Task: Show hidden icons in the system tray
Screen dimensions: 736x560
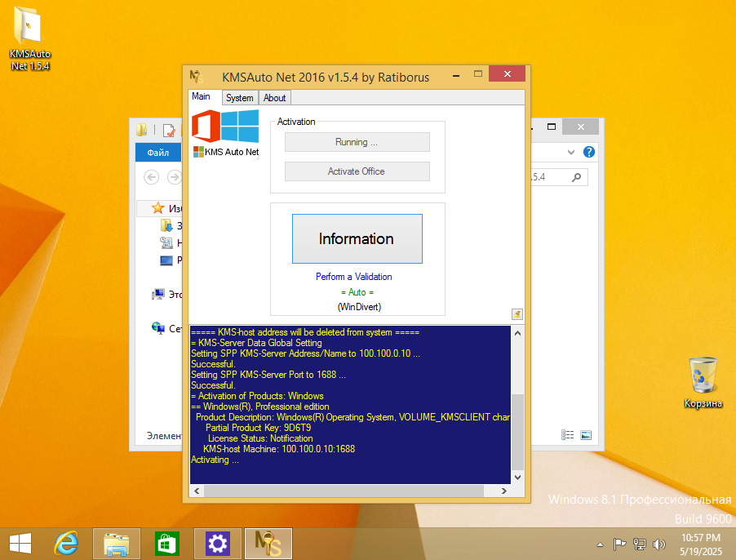Action: pyautogui.click(x=599, y=544)
